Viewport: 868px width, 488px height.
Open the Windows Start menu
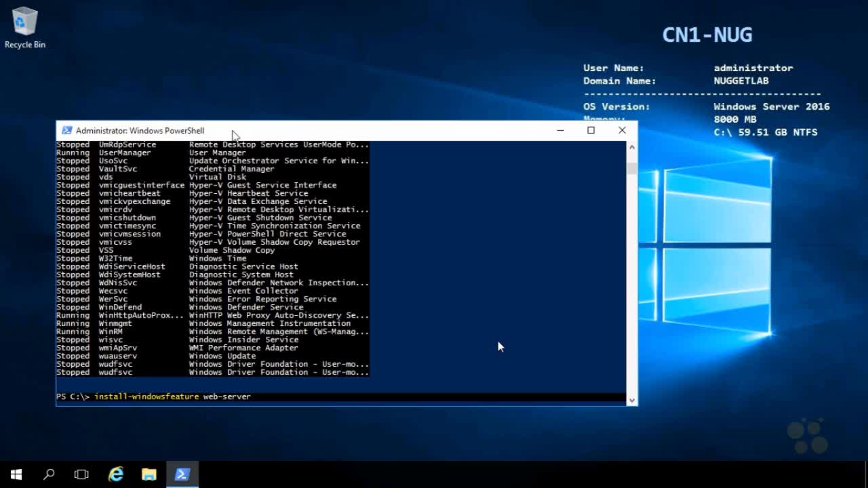pyautogui.click(x=16, y=474)
